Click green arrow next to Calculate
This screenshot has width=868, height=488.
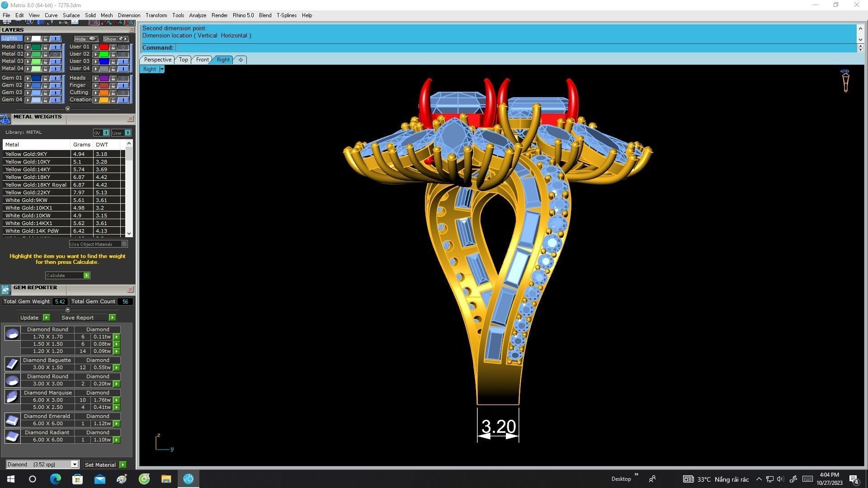[86, 276]
